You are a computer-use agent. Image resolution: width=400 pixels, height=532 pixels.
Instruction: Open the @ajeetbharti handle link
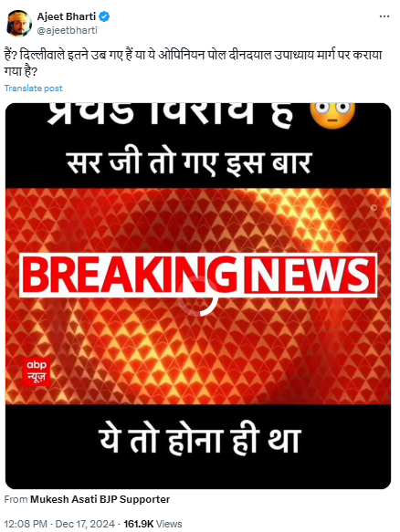[x=68, y=30]
